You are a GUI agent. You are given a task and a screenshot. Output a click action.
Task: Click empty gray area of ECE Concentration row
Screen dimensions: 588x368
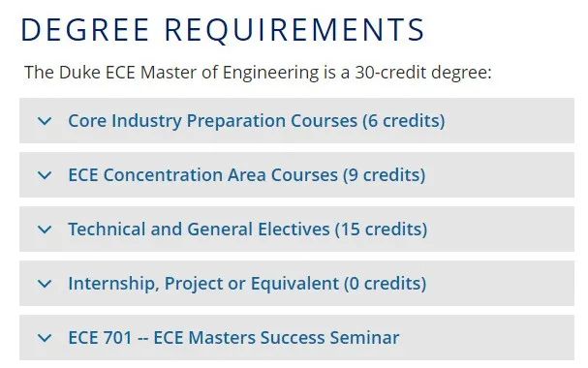coord(501,175)
